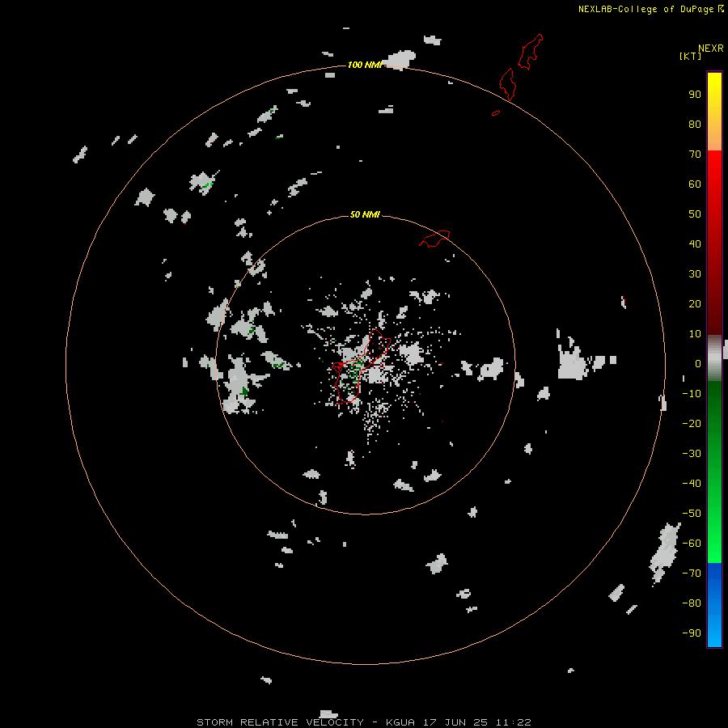Click the 70 value on velocity scale
This screenshot has height=728, width=728.
[x=695, y=154]
